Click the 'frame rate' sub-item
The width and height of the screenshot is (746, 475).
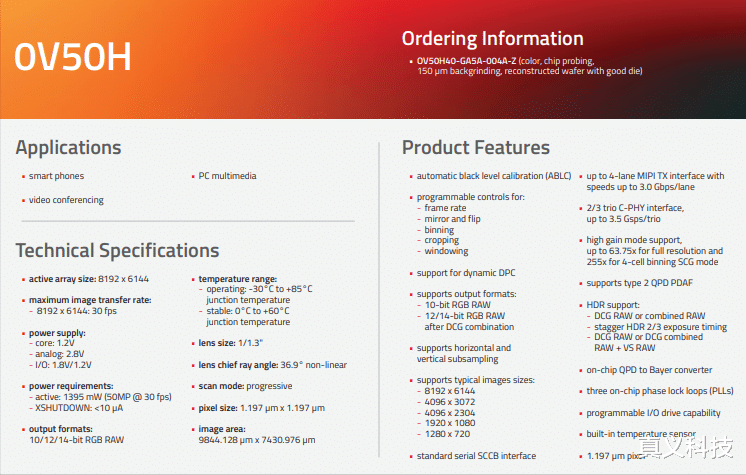click(x=445, y=208)
